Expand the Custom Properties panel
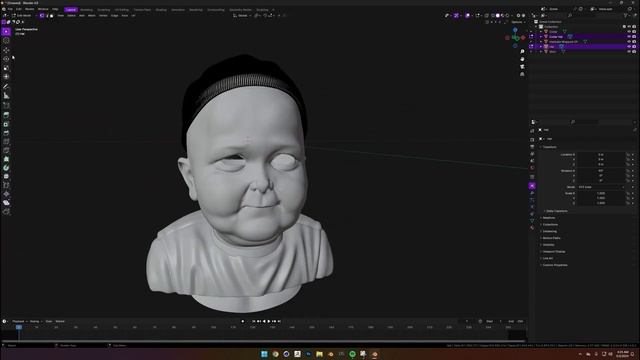 554,265
